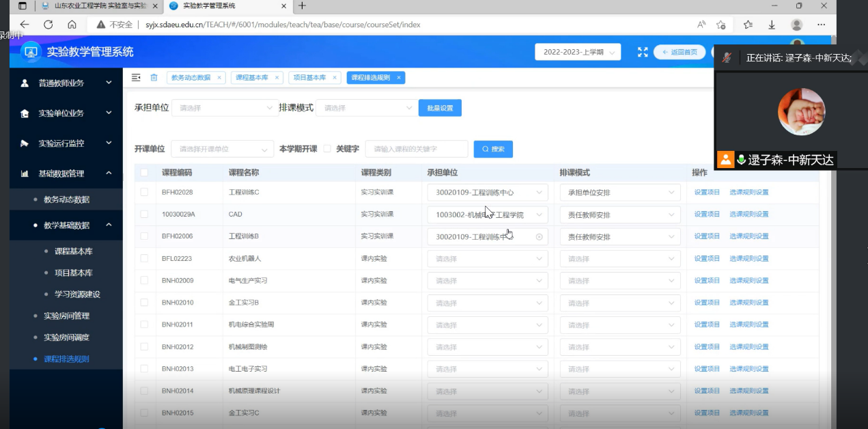This screenshot has height=429, width=868.
Task: Click the trash icon beside the tabs
Action: (x=154, y=78)
